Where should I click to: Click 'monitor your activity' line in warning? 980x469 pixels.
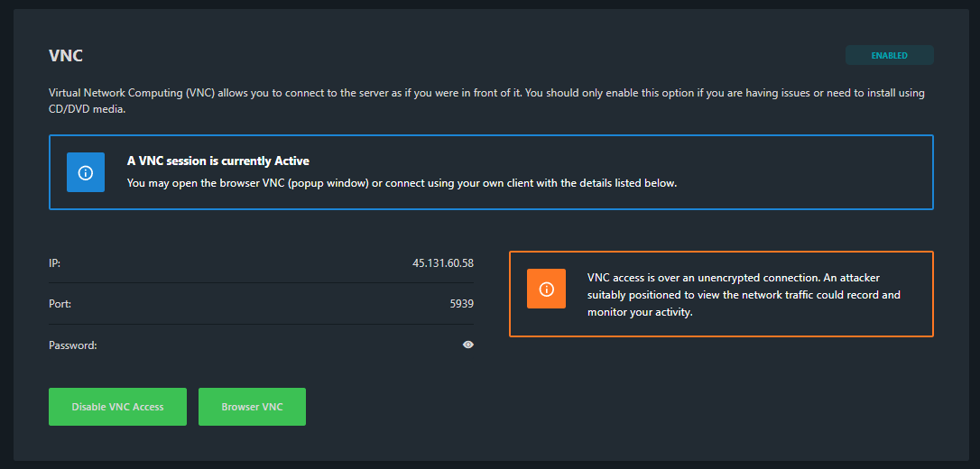640,313
